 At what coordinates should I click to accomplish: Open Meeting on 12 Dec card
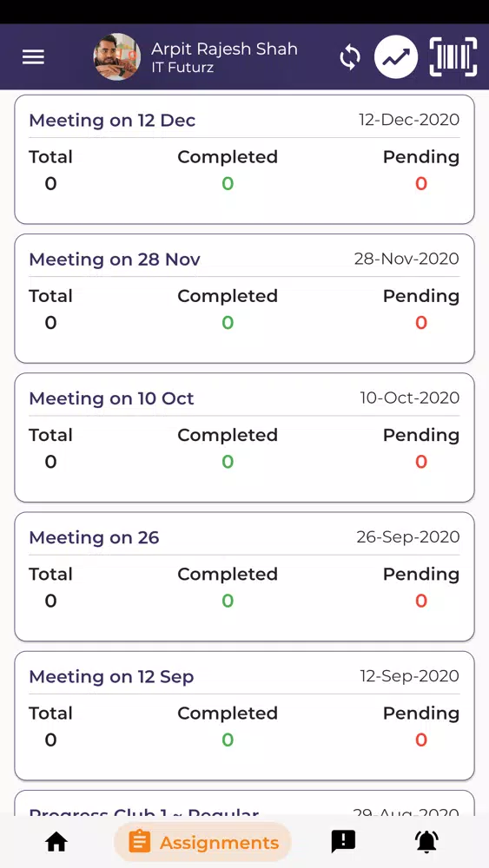244,160
